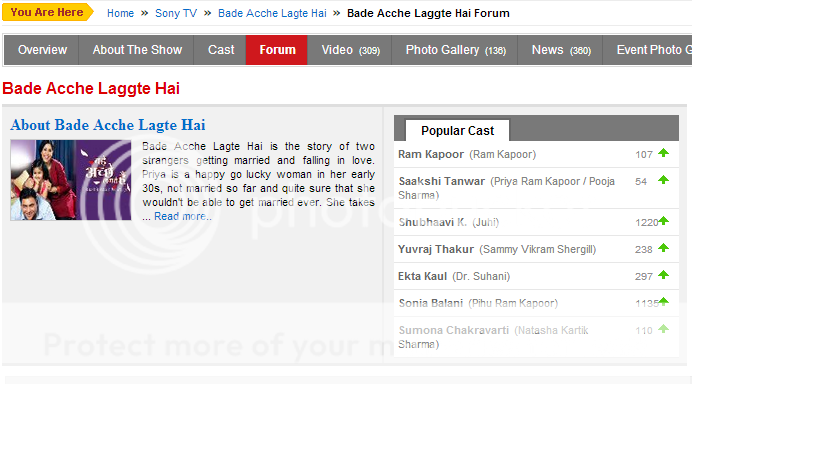819x460 pixels.
Task: Open the Cast tab
Action: [x=221, y=50]
